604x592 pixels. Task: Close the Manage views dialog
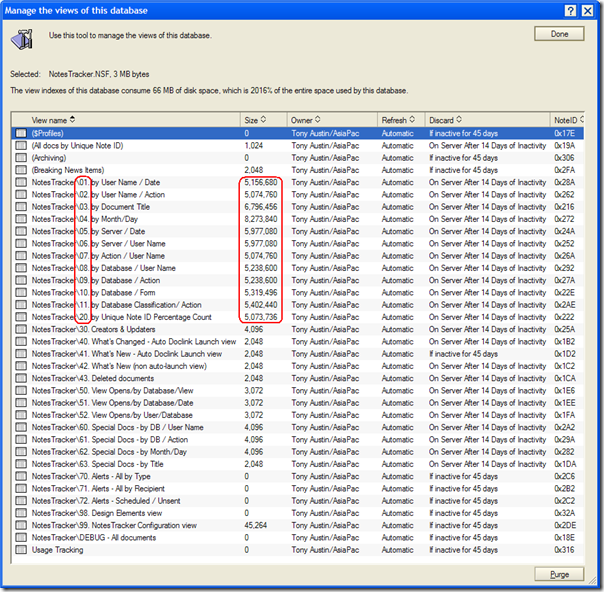[x=587, y=10]
